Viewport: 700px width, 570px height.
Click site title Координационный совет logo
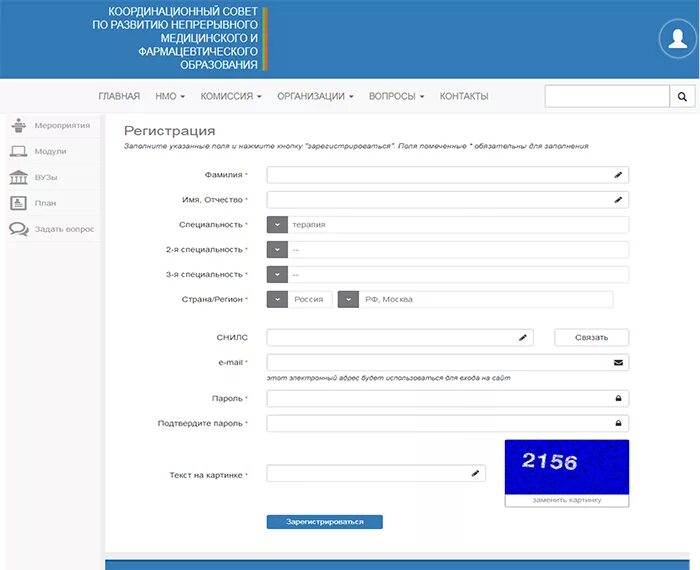(179, 38)
